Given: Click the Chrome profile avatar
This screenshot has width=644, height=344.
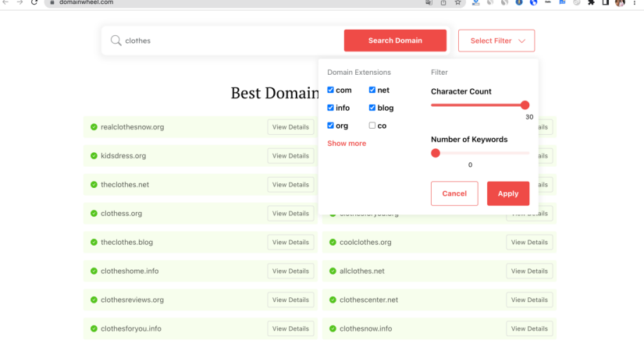Looking at the screenshot, I should tap(620, 3).
